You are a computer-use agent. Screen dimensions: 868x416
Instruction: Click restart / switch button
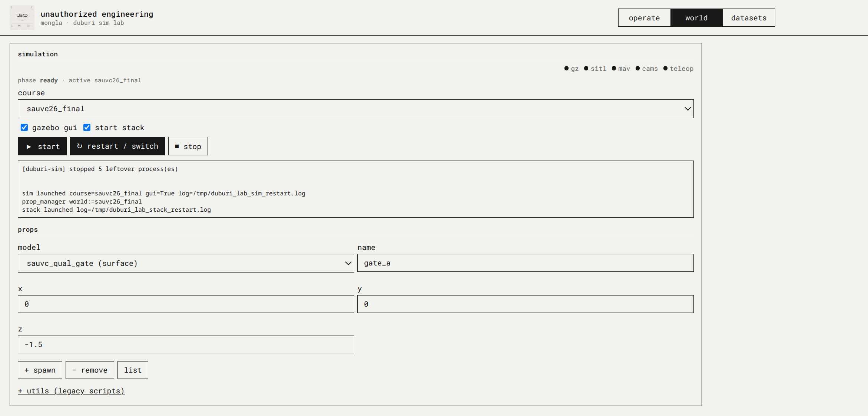click(117, 146)
